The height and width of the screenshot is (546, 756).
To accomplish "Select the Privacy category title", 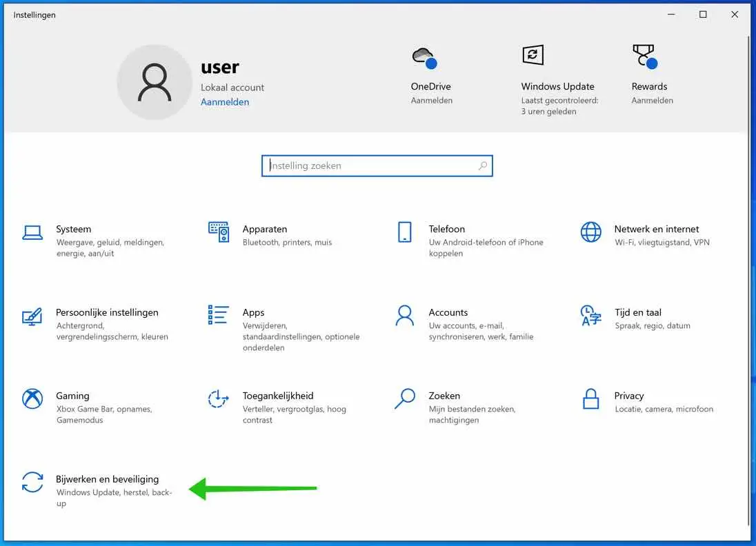I will click(628, 396).
